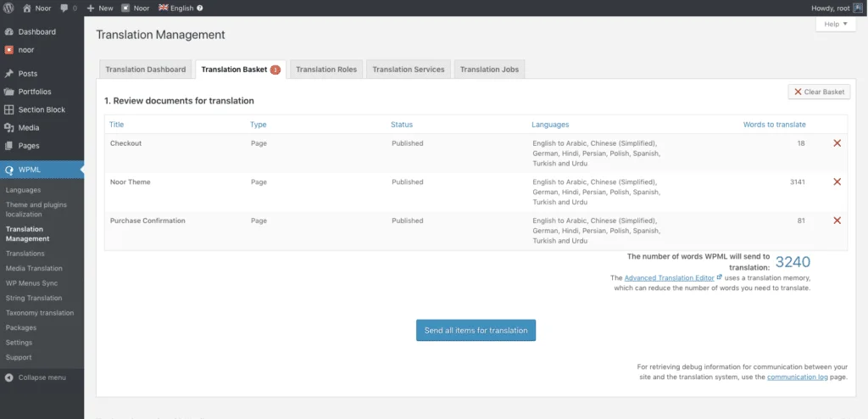Open Translation Management submenu item

point(28,234)
